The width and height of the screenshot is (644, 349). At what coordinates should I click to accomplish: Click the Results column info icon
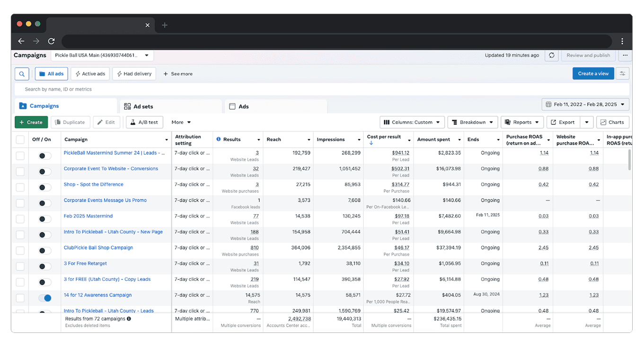point(219,140)
